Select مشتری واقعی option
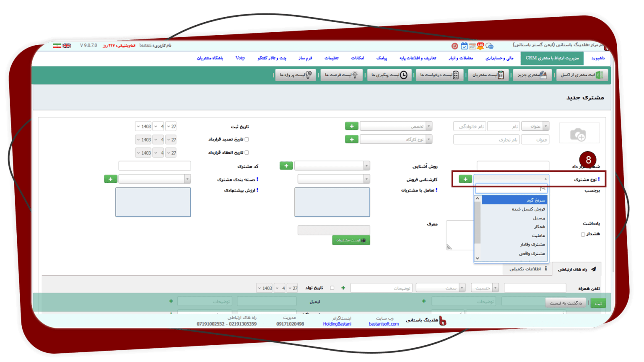This screenshot has width=644, height=362. [x=514, y=253]
